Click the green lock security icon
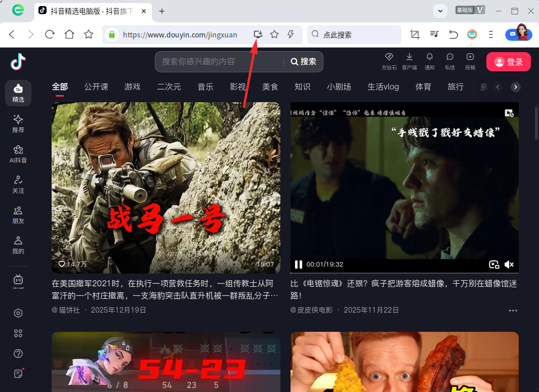The width and height of the screenshot is (539, 392). [112, 35]
